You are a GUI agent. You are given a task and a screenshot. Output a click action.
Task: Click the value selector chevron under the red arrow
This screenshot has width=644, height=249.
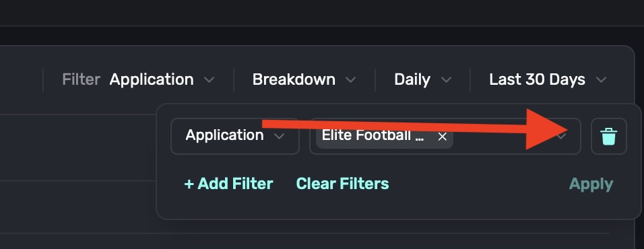(561, 137)
